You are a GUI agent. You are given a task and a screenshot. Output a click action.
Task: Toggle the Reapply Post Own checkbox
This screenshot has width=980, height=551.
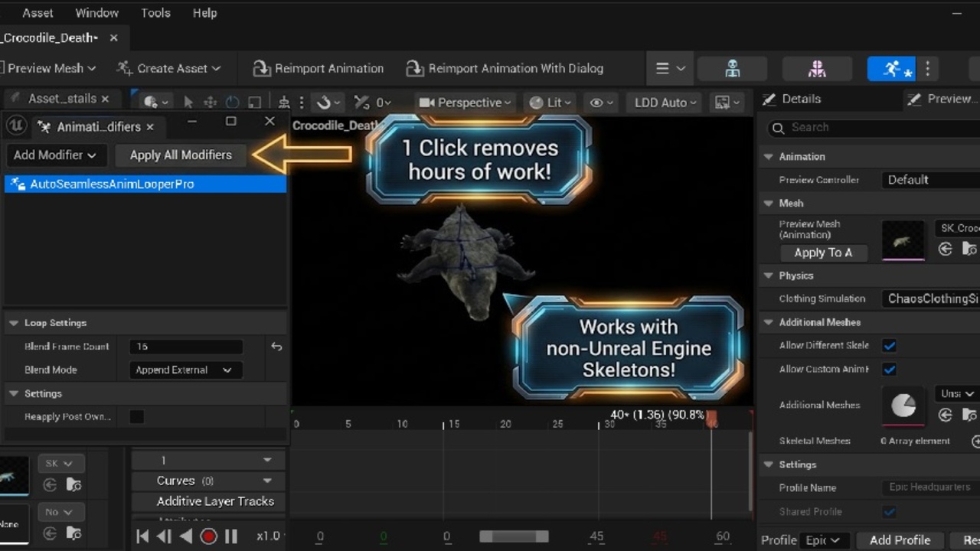[x=136, y=417]
